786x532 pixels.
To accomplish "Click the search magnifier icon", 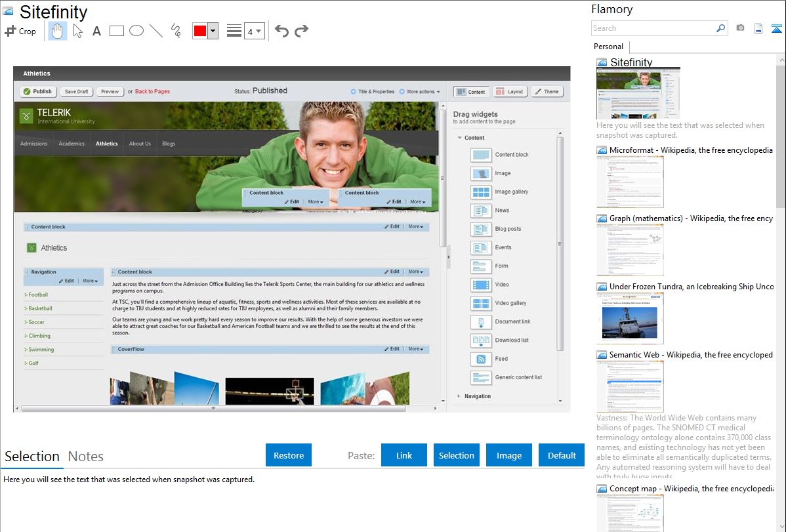I will tap(720, 28).
